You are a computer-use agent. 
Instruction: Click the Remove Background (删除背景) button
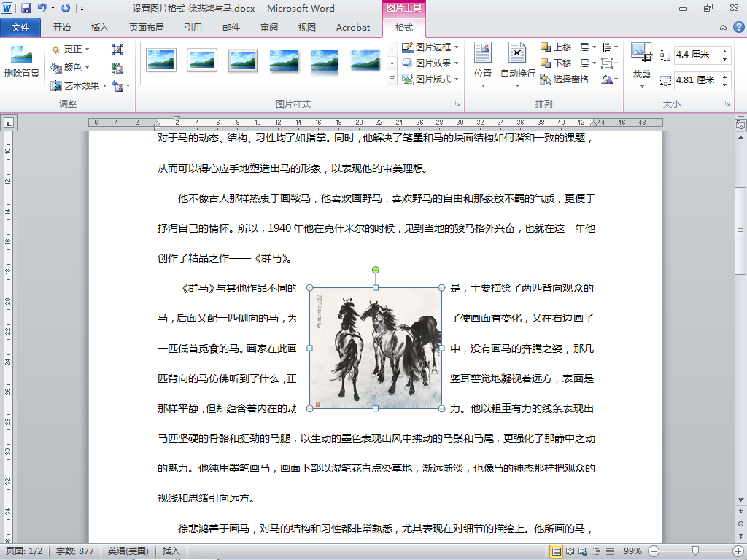(x=21, y=62)
